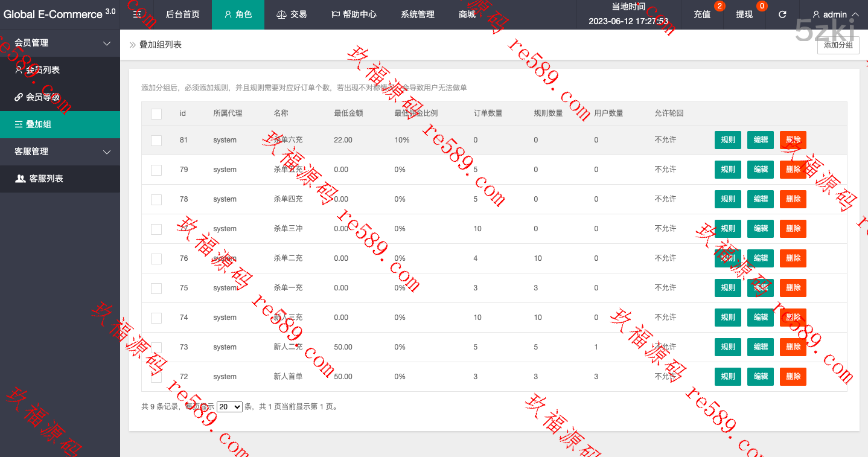
Task: Open the 系统管理 top menu
Action: tap(417, 14)
